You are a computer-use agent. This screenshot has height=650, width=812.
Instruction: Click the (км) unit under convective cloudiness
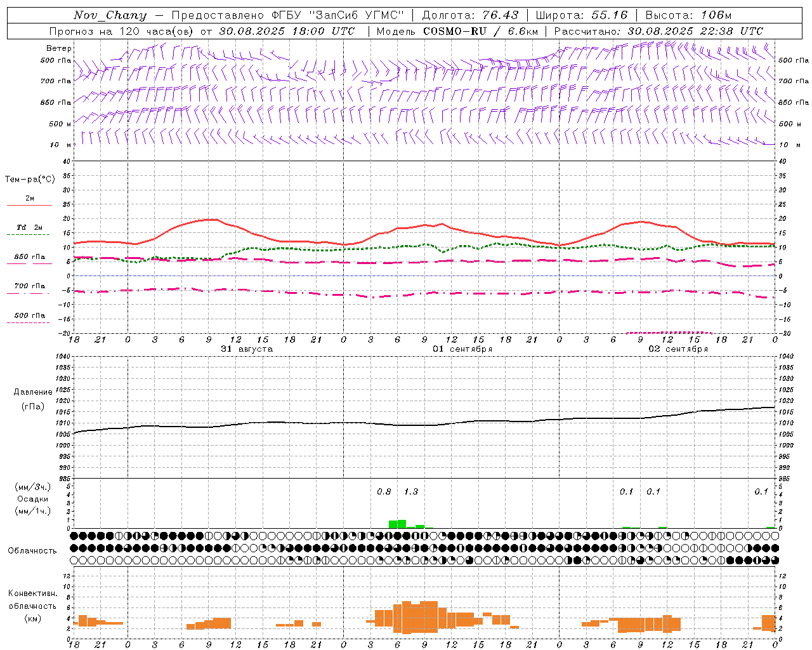coord(33,618)
